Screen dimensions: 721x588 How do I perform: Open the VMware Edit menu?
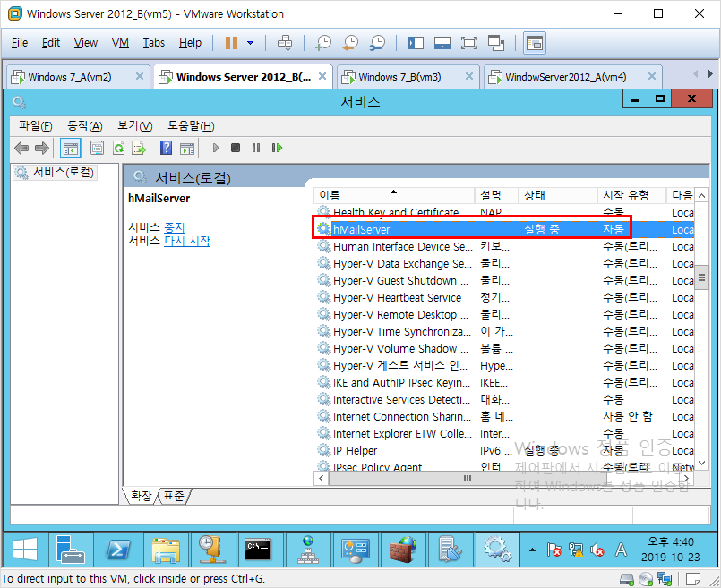(x=50, y=43)
